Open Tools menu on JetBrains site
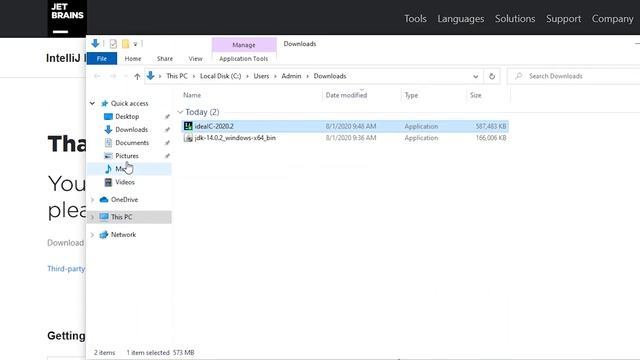The image size is (640, 360). 415,19
